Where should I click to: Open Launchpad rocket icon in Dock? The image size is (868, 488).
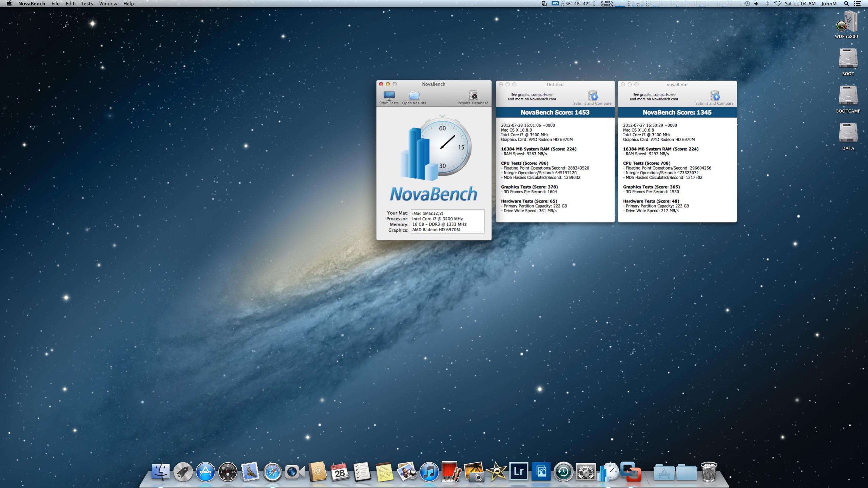click(183, 471)
